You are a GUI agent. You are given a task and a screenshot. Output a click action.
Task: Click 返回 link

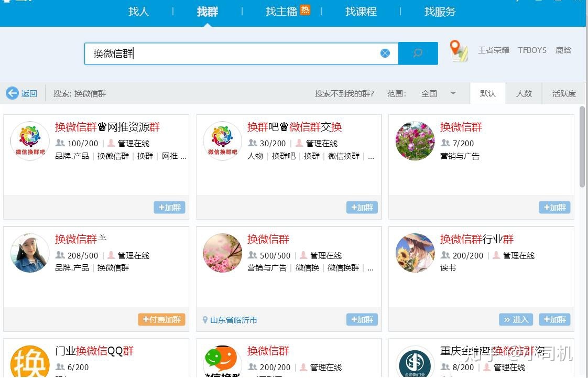tap(29, 93)
